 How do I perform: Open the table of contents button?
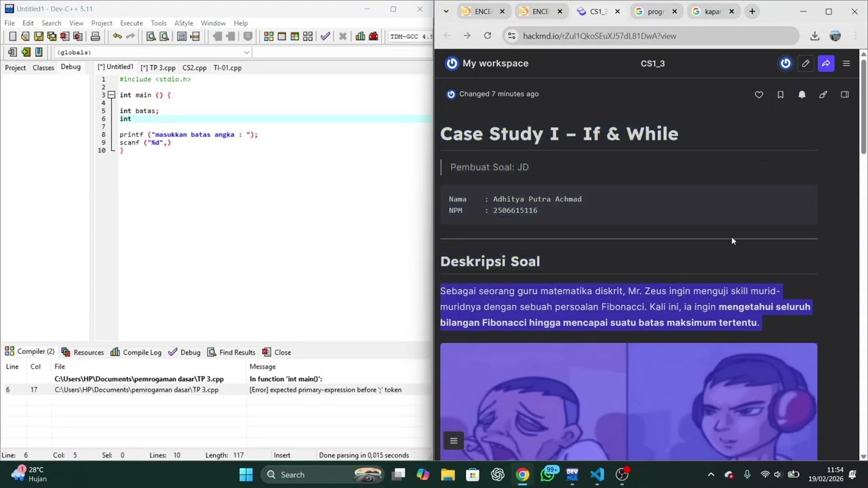pyautogui.click(x=454, y=441)
